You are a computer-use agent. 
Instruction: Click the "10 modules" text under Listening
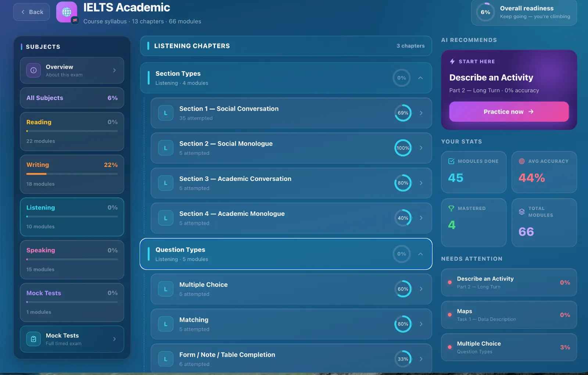pyautogui.click(x=40, y=226)
